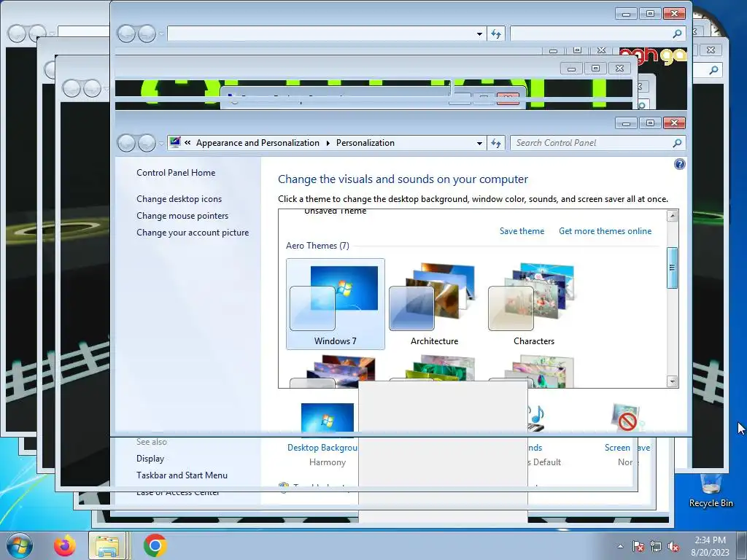Refresh the topmost window address bar
This screenshot has width=747, height=560.
(x=496, y=34)
